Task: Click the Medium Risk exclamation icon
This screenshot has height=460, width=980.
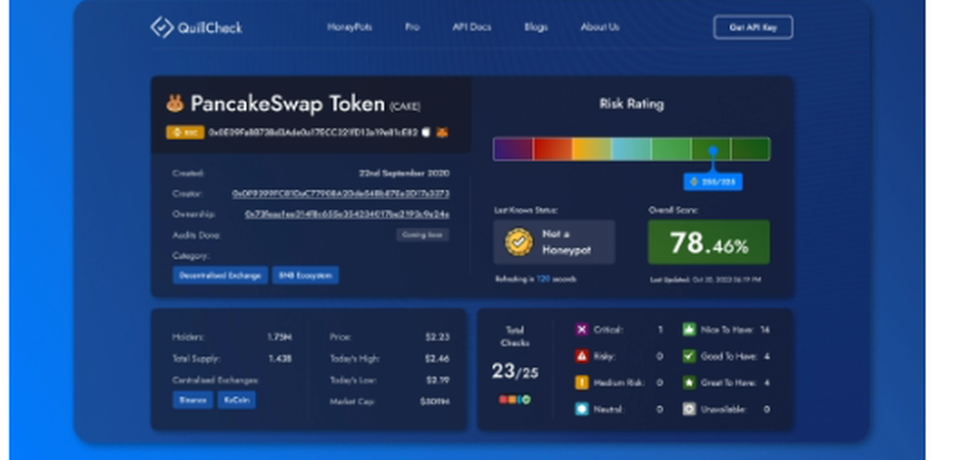Action: point(582,383)
